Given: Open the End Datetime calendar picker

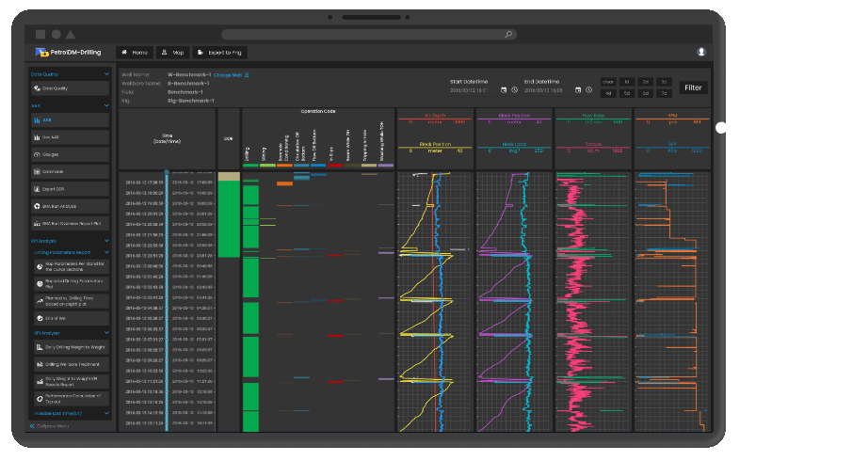Looking at the screenshot, I should (578, 90).
